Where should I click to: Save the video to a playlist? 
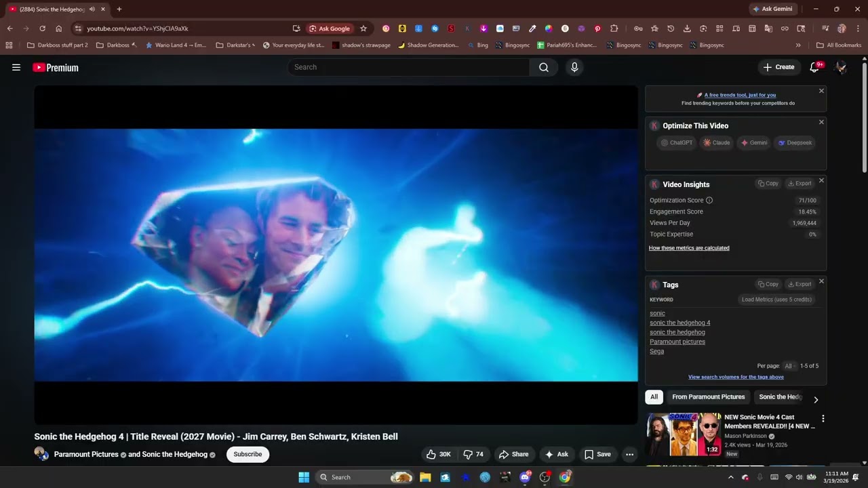[597, 454]
